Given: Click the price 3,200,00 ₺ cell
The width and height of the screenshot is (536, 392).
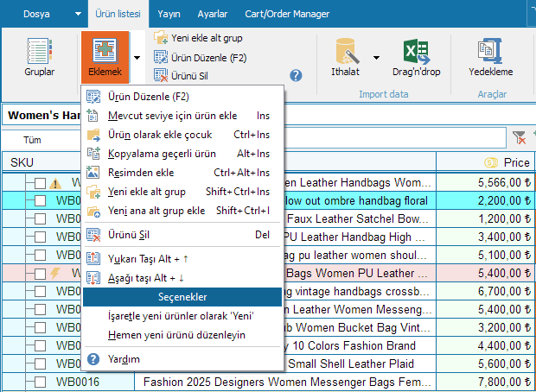Looking at the screenshot, I should tap(485, 327).
